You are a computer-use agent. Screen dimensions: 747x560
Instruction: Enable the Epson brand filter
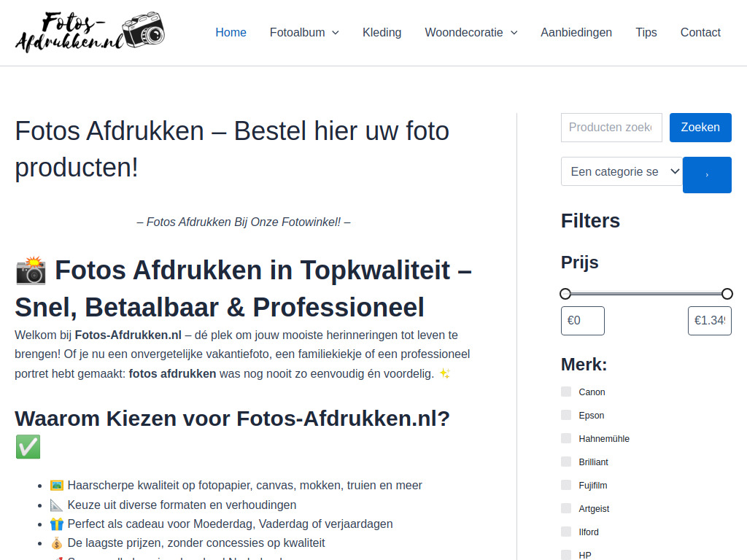click(x=566, y=415)
